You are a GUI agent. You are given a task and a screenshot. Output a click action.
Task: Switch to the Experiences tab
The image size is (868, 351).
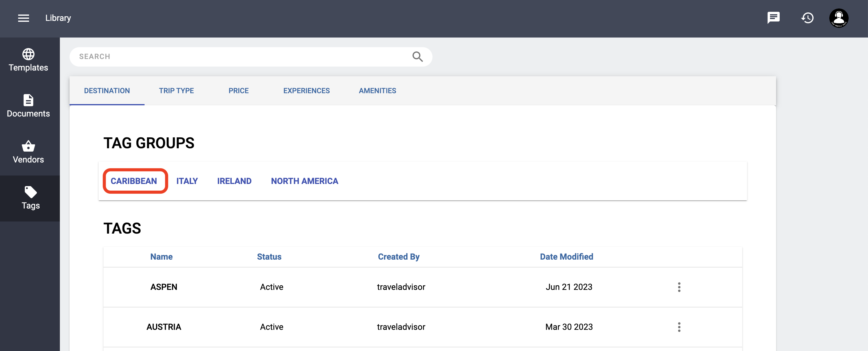click(x=306, y=91)
